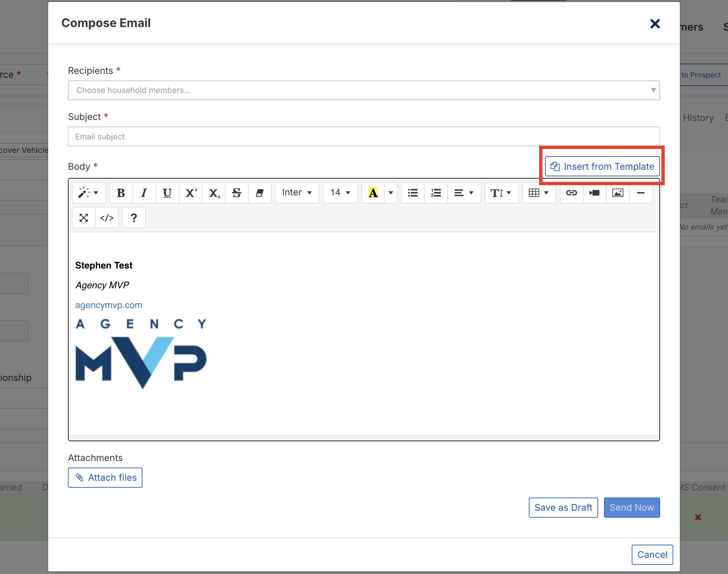Toggle strikethrough formatting
728x574 pixels.
pos(237,192)
